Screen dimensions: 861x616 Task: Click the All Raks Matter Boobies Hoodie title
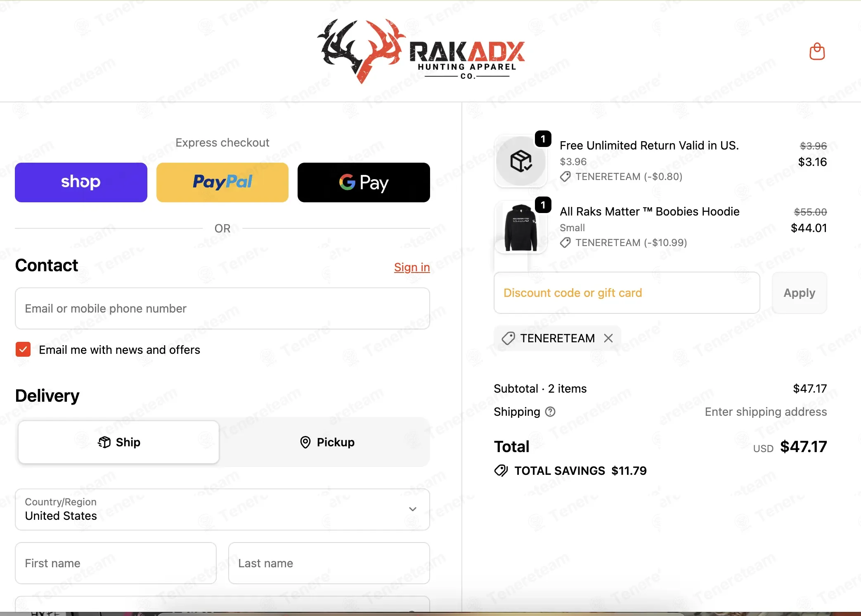click(x=650, y=211)
